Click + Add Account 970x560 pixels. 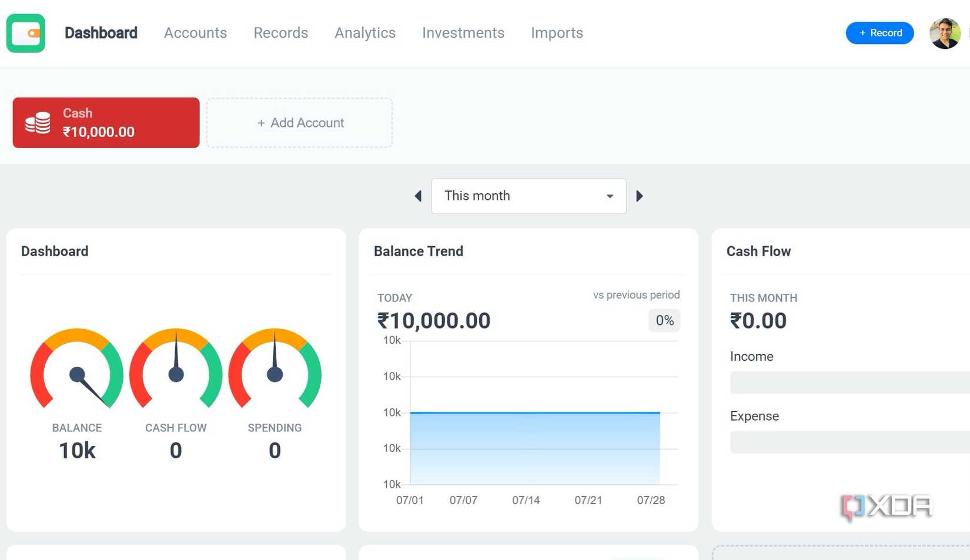300,122
